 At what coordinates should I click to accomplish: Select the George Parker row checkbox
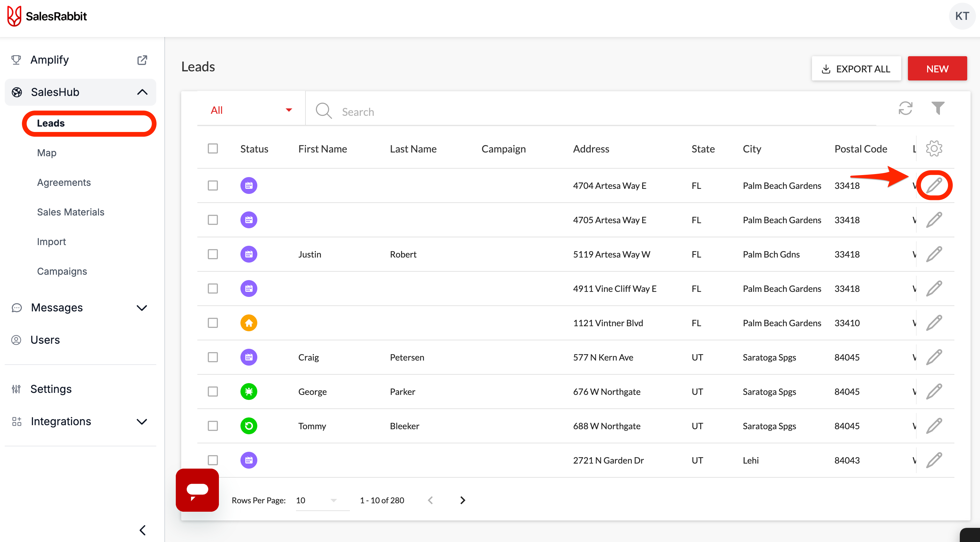(x=213, y=392)
